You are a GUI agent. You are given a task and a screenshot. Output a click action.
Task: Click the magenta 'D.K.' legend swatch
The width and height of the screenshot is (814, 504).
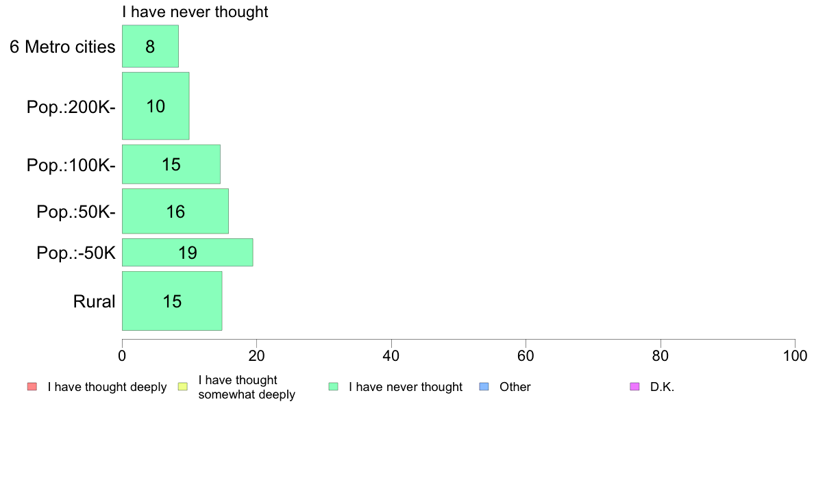tap(634, 387)
